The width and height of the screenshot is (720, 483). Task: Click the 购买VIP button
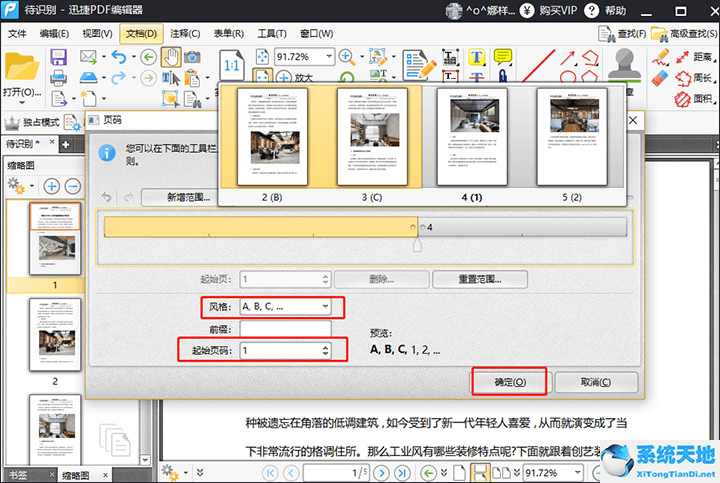550,10
